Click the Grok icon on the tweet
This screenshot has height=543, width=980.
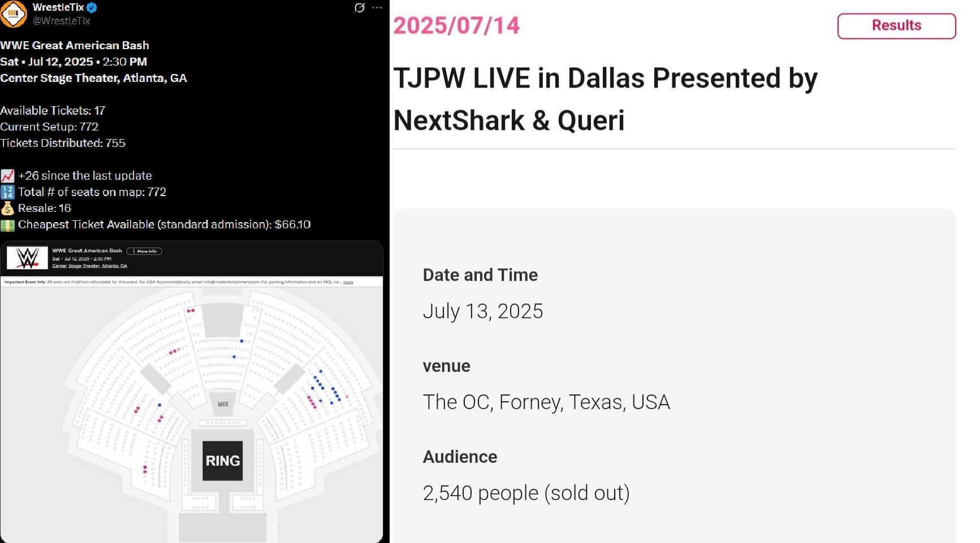[x=359, y=8]
